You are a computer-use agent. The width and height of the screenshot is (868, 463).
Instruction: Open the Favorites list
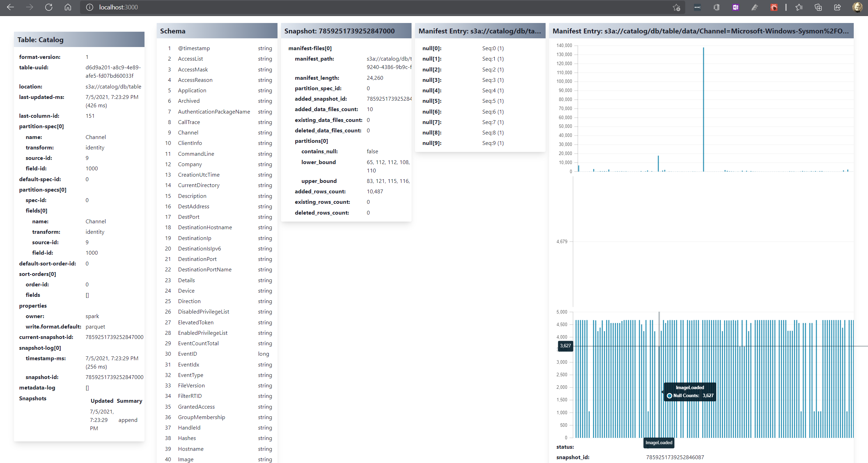pyautogui.click(x=799, y=7)
